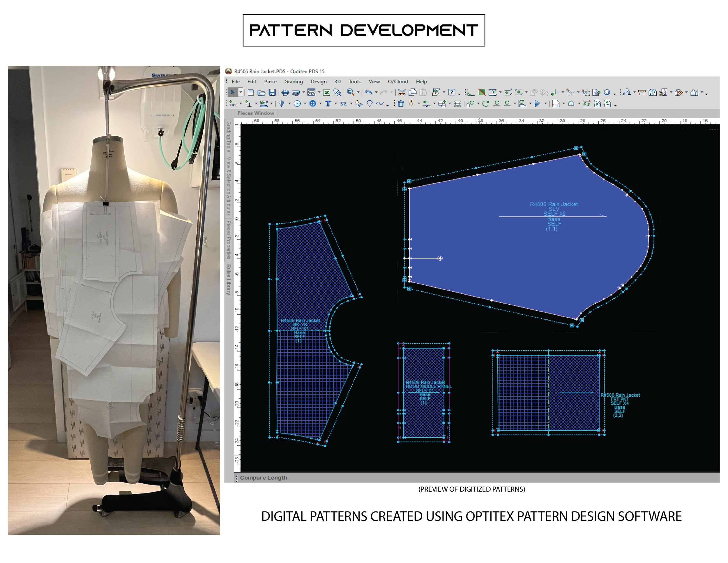The width and height of the screenshot is (728, 563).
Task: Open the Piece menu
Action: [270, 81]
